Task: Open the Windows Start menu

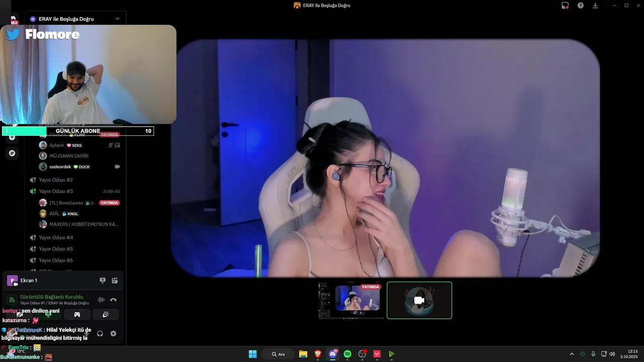Action: pos(253,354)
